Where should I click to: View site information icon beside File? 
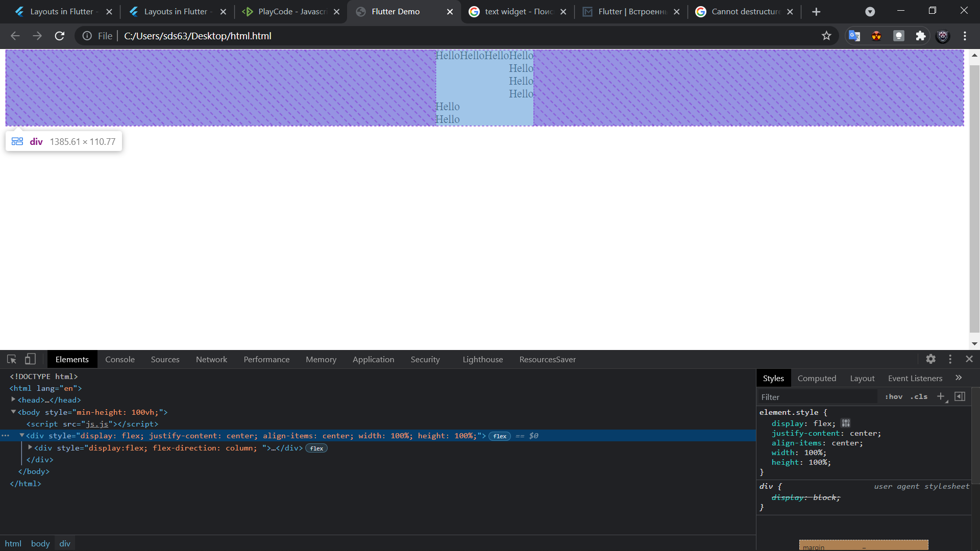(87, 36)
